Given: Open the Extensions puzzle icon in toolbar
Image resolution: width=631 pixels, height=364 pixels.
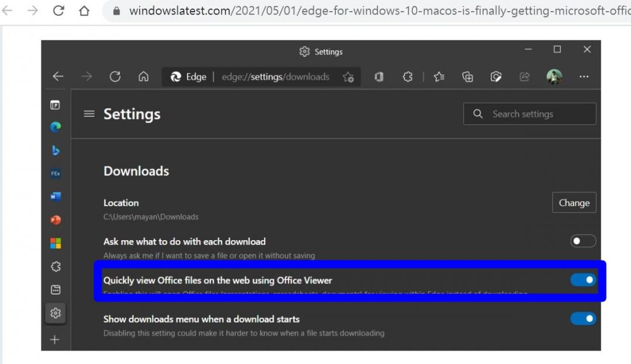Looking at the screenshot, I should (x=408, y=77).
